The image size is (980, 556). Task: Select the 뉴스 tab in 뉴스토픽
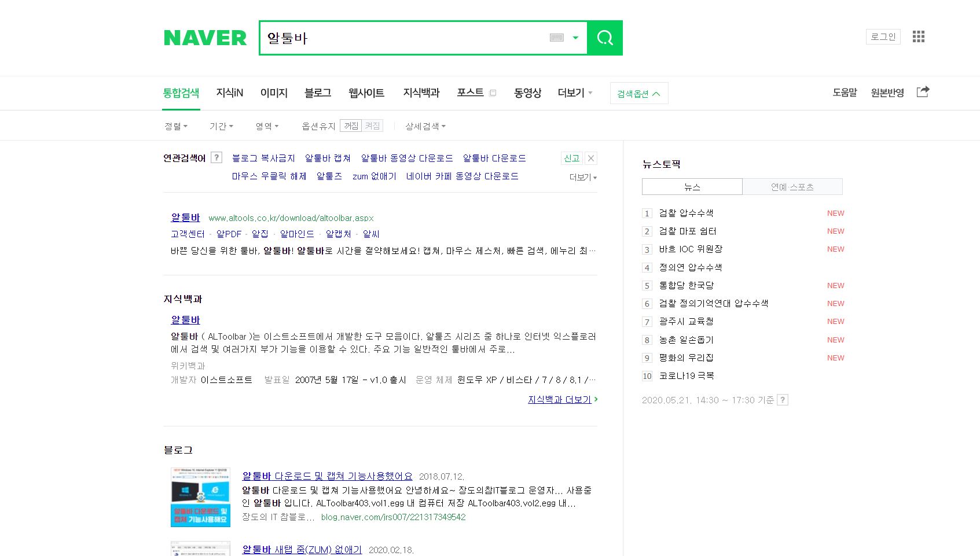pyautogui.click(x=692, y=186)
